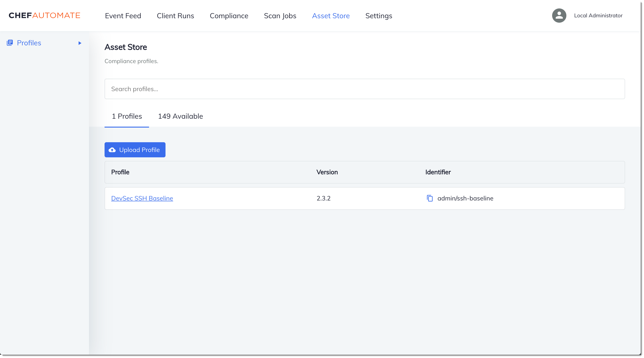Screen dimensions: 644x358
Task: Click the DevSec SSH Baseline profile link
Action: pyautogui.click(x=142, y=198)
